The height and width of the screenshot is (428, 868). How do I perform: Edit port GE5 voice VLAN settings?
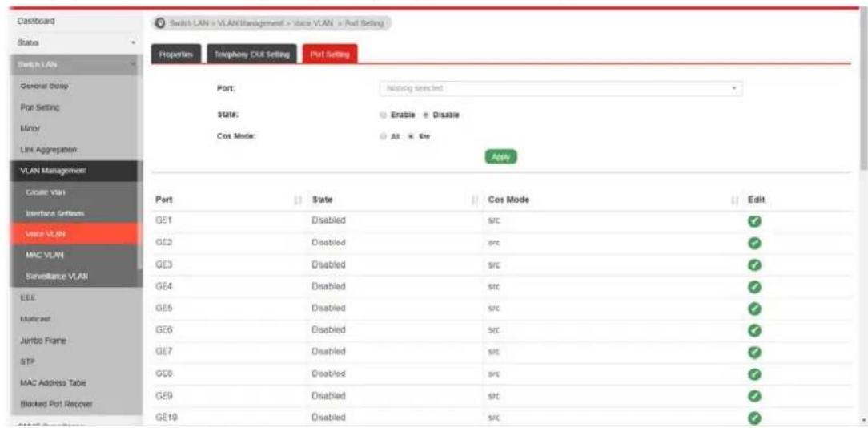click(753, 309)
